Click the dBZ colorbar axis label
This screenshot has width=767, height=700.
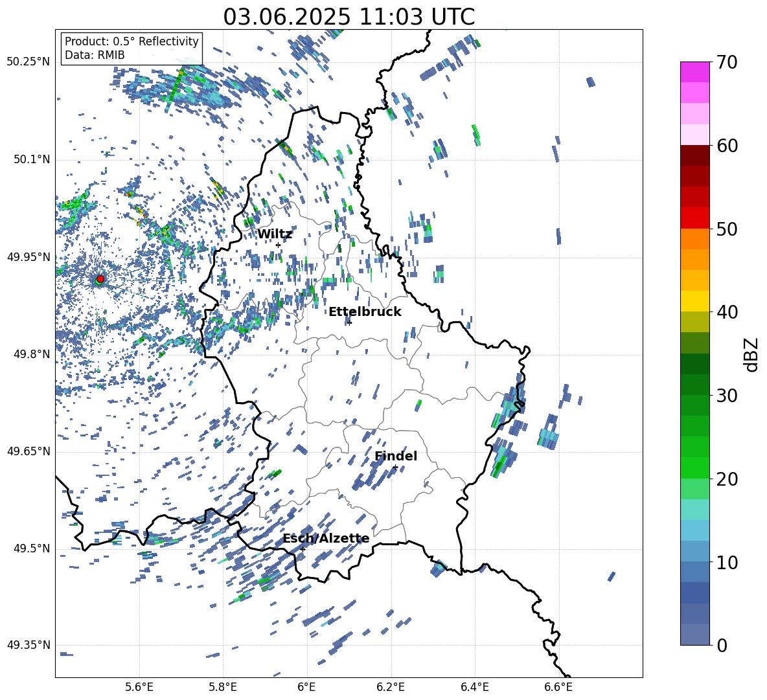point(752,354)
